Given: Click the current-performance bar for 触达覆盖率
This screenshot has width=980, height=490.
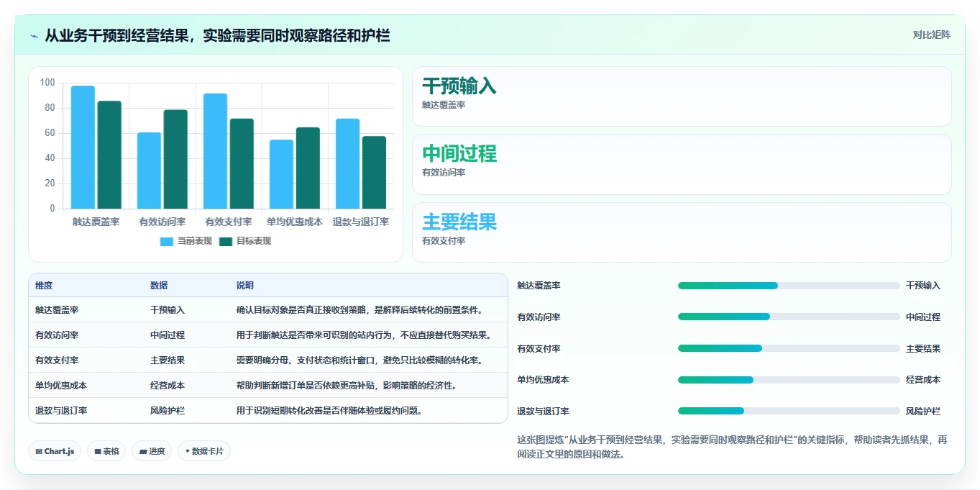Looking at the screenshot, I should coord(83,148).
